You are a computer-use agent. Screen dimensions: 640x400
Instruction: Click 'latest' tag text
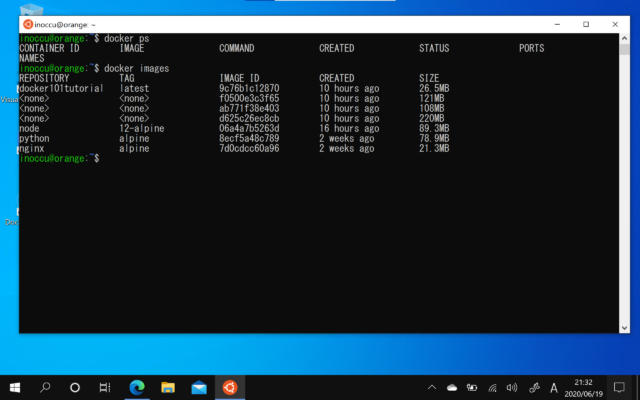click(134, 88)
